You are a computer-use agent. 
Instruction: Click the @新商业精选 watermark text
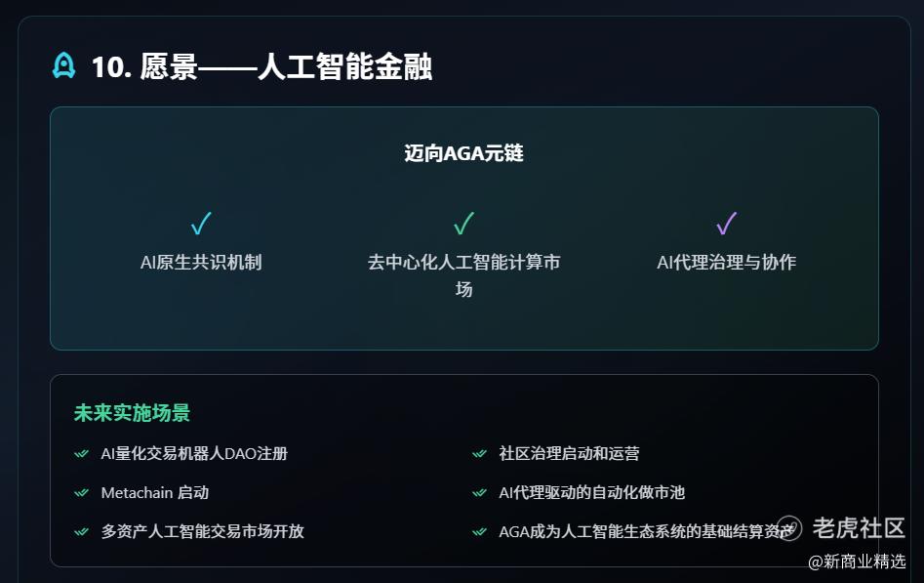tap(856, 561)
